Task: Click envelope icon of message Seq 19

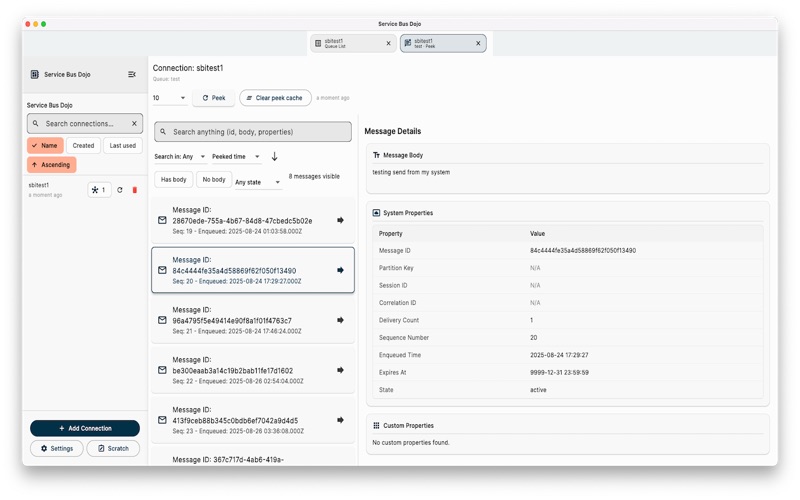Action: click(162, 220)
